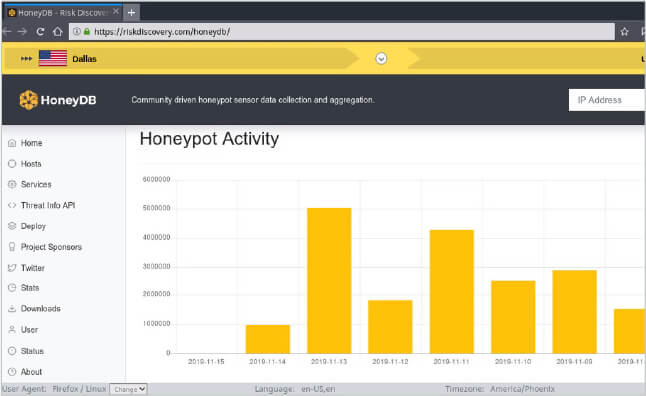
Task: Click the URL address bar
Action: point(342,31)
